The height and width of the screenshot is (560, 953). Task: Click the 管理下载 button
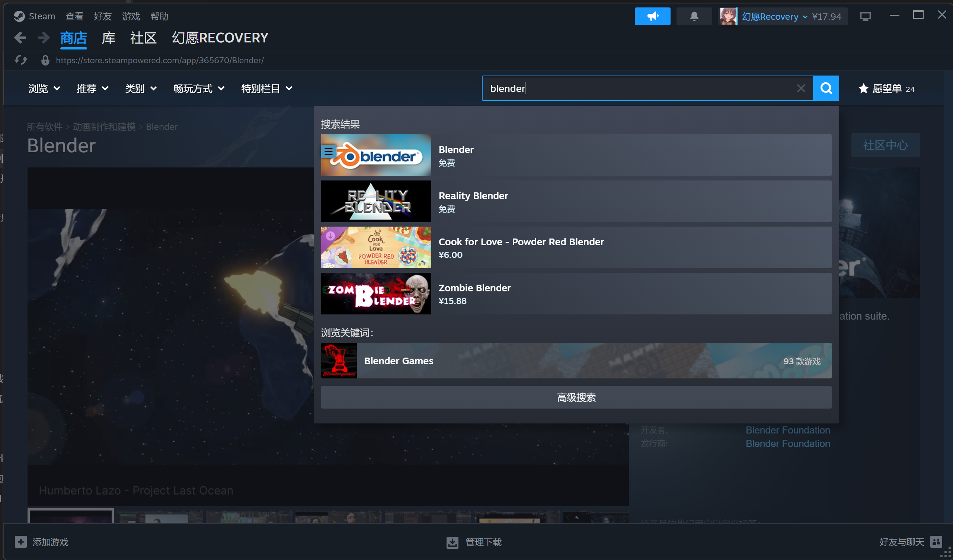point(474,542)
